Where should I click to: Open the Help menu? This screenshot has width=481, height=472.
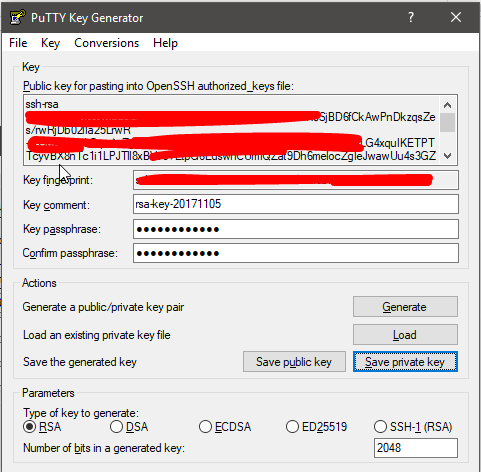(x=165, y=43)
